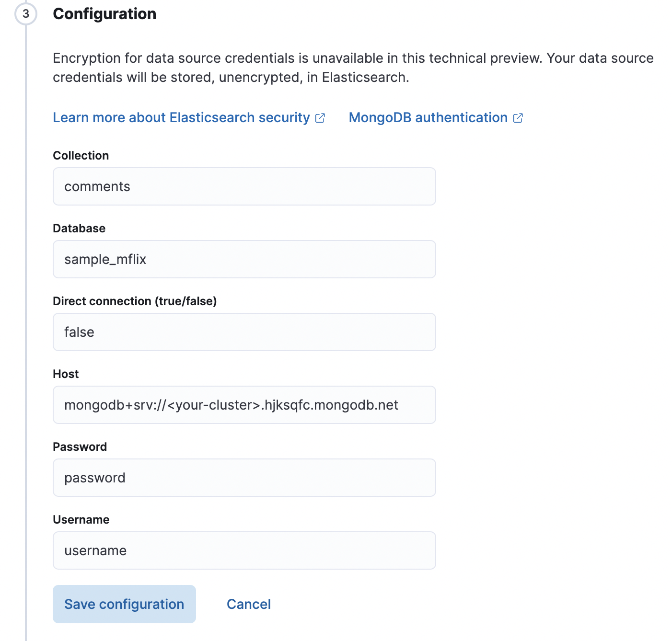Click the Cancel link

click(249, 604)
